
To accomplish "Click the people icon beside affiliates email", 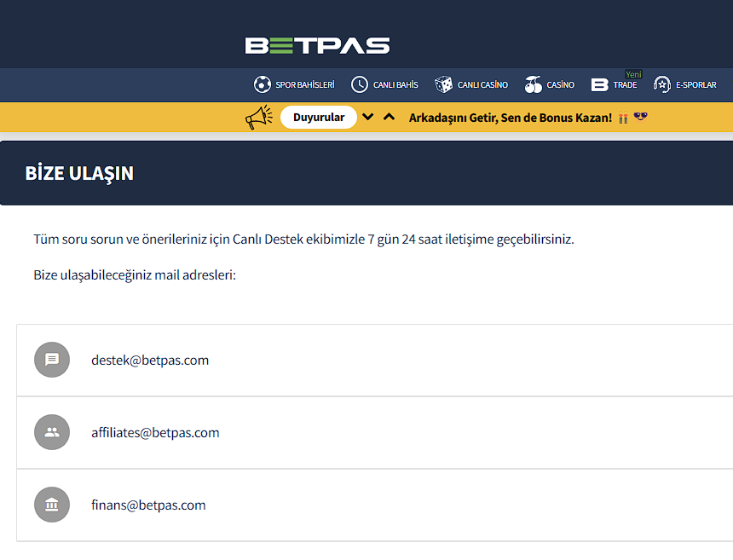I will (x=52, y=432).
